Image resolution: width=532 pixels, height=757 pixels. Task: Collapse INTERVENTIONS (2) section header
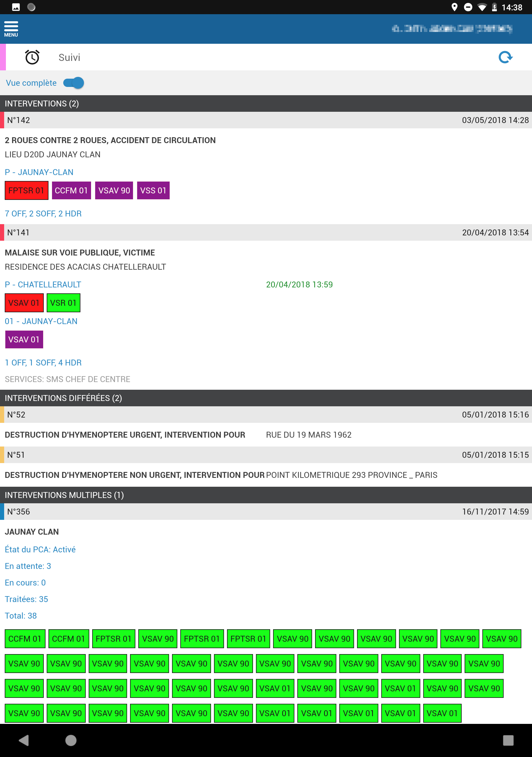tap(266, 103)
